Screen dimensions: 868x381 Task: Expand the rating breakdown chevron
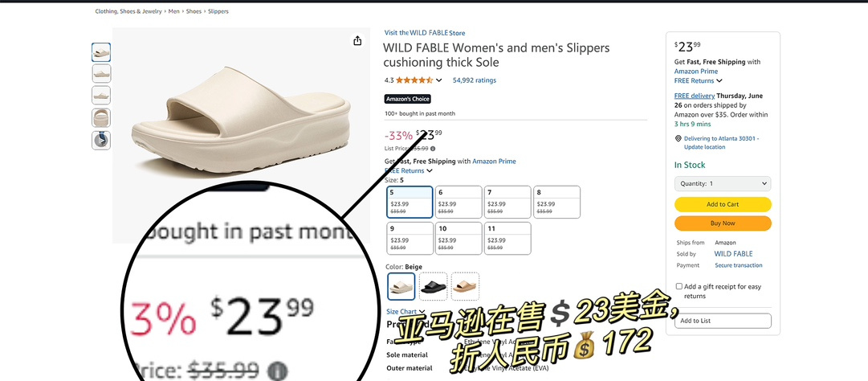(439, 80)
